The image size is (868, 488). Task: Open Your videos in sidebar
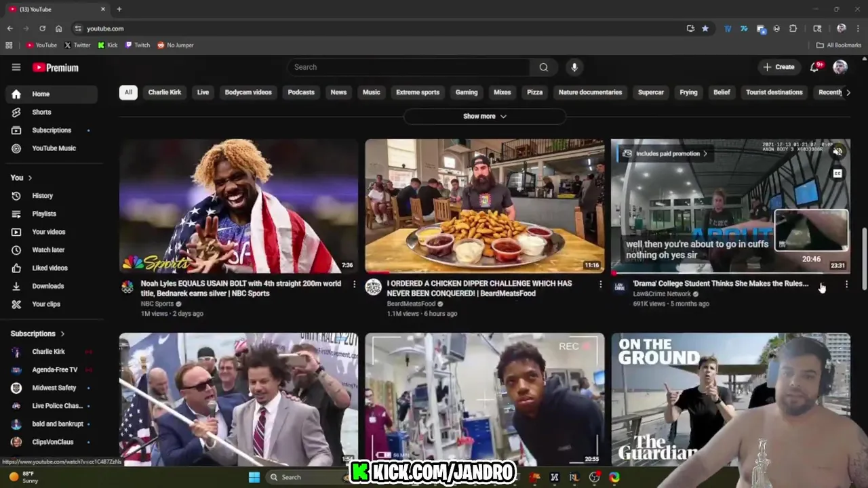coord(52,232)
